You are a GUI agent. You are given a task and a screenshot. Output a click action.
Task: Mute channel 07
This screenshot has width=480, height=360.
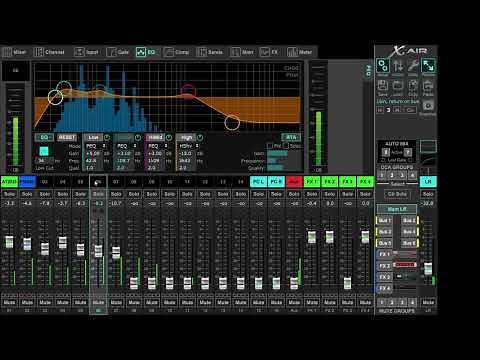pyautogui.click(x=116, y=302)
